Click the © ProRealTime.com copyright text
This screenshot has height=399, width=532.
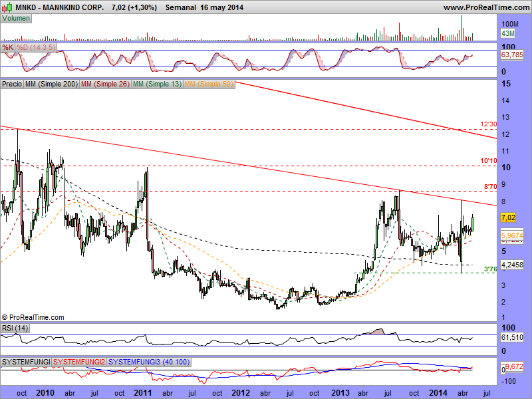point(33,317)
